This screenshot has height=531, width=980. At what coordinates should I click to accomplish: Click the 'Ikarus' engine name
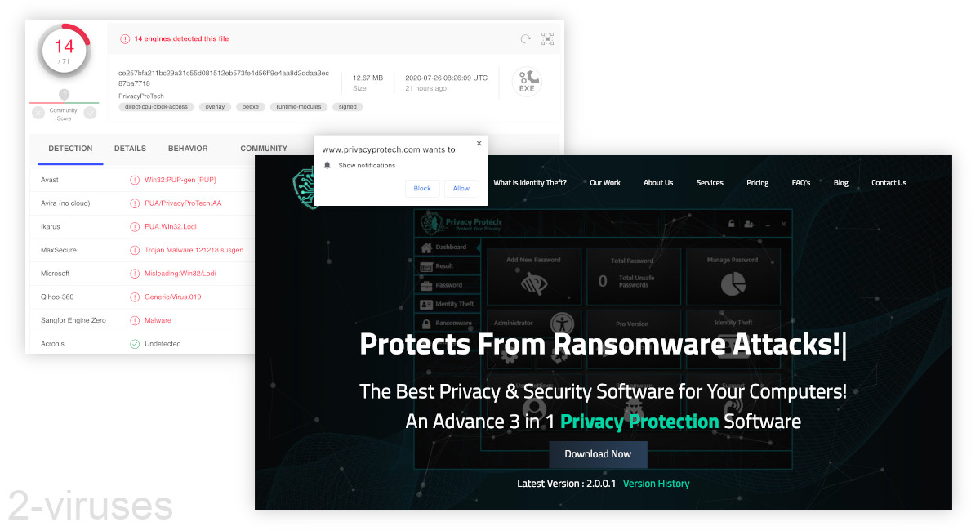click(x=50, y=226)
